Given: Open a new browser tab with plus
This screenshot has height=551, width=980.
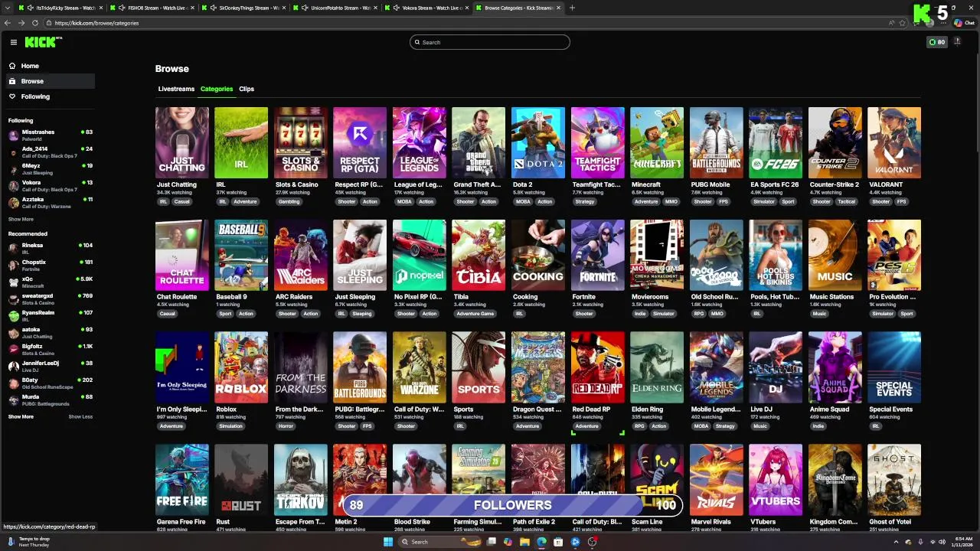Looking at the screenshot, I should tap(572, 8).
